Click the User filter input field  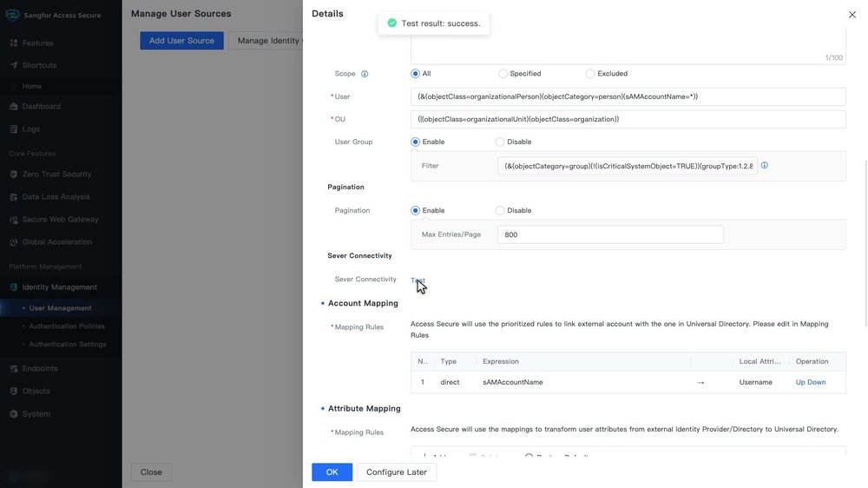coord(628,96)
